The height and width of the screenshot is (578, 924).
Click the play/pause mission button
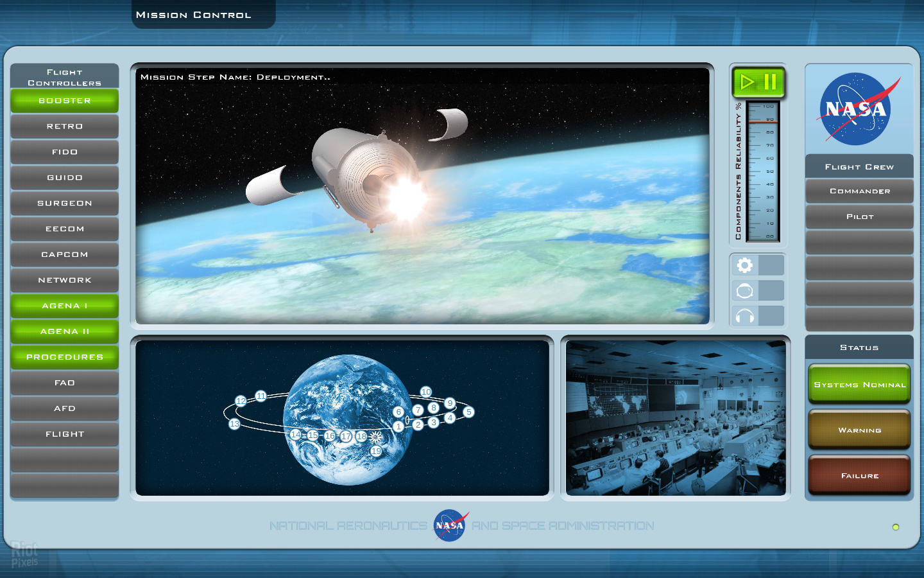click(x=758, y=82)
